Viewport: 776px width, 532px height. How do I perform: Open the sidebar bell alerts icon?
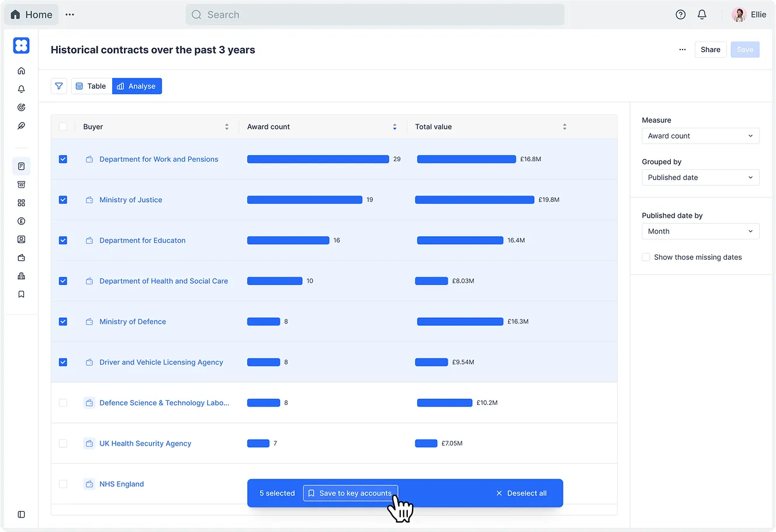coord(22,89)
